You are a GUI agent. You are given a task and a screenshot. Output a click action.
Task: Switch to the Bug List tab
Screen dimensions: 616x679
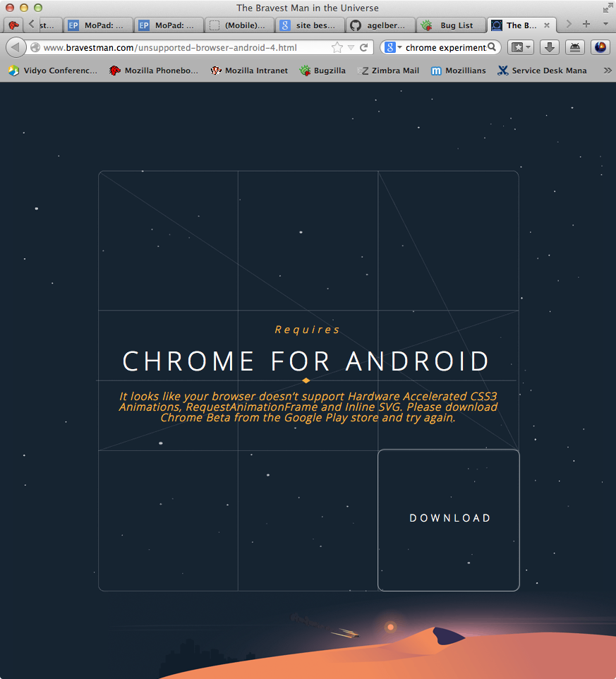(449, 25)
